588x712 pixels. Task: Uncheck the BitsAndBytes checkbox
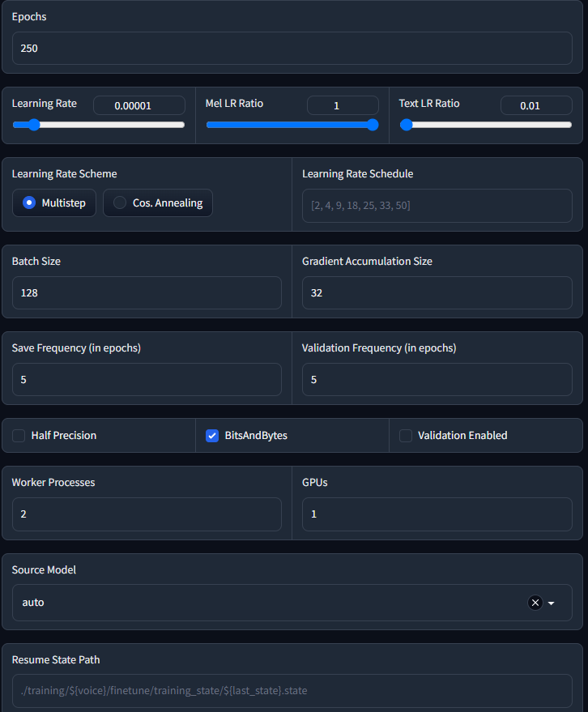(x=212, y=436)
